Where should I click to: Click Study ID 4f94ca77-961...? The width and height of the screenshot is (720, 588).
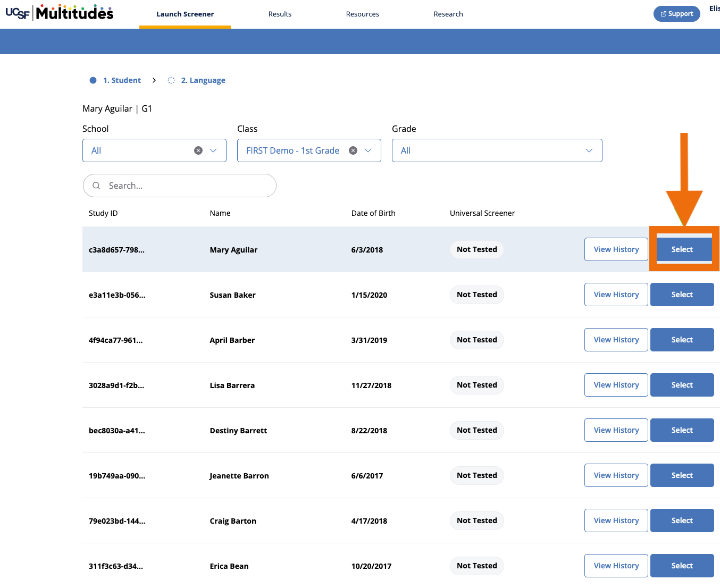coord(115,340)
